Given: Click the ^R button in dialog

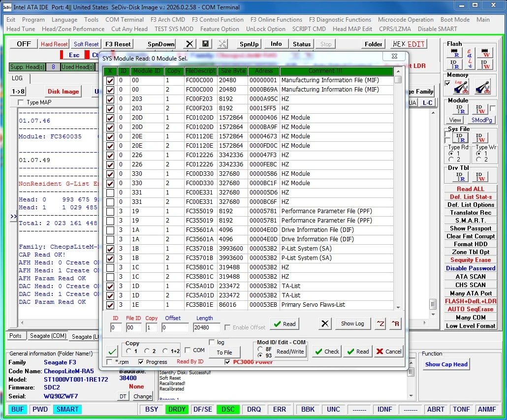Looking at the screenshot, I should point(395,323).
